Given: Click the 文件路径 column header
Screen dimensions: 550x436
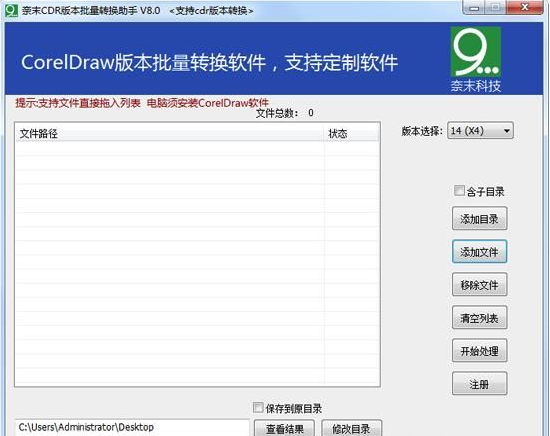Looking at the screenshot, I should click(x=170, y=133).
